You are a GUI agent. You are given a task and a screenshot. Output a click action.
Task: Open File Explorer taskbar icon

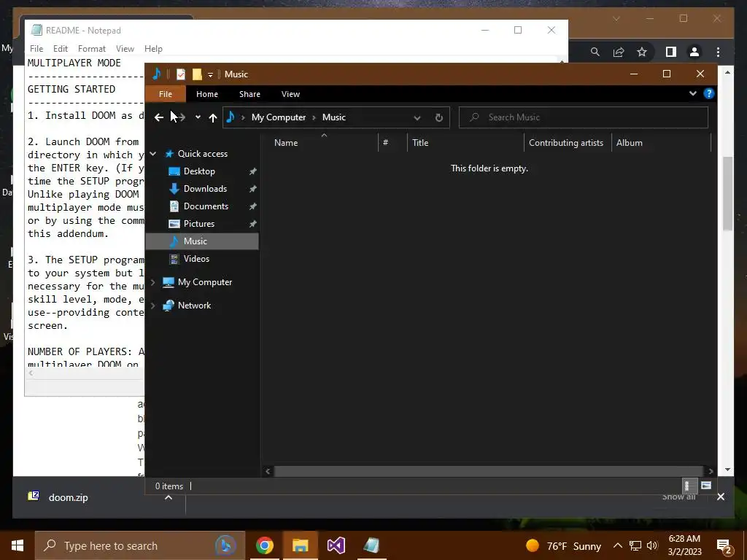point(300,545)
